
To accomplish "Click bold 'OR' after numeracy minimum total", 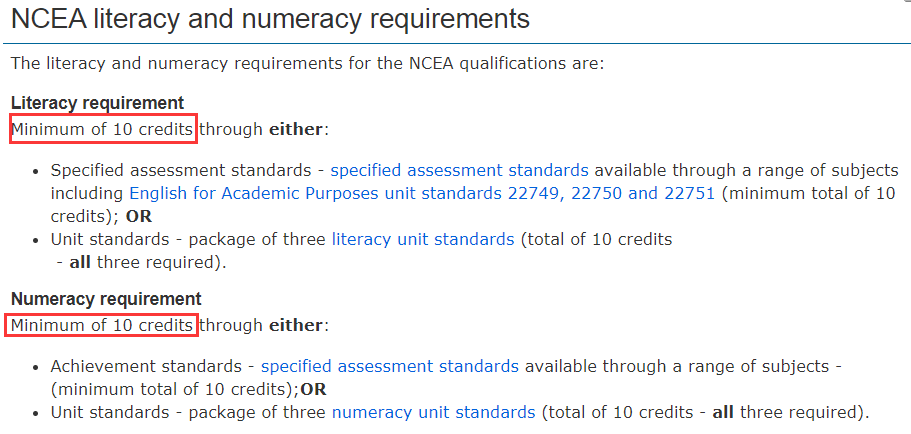I will pyautogui.click(x=314, y=389).
